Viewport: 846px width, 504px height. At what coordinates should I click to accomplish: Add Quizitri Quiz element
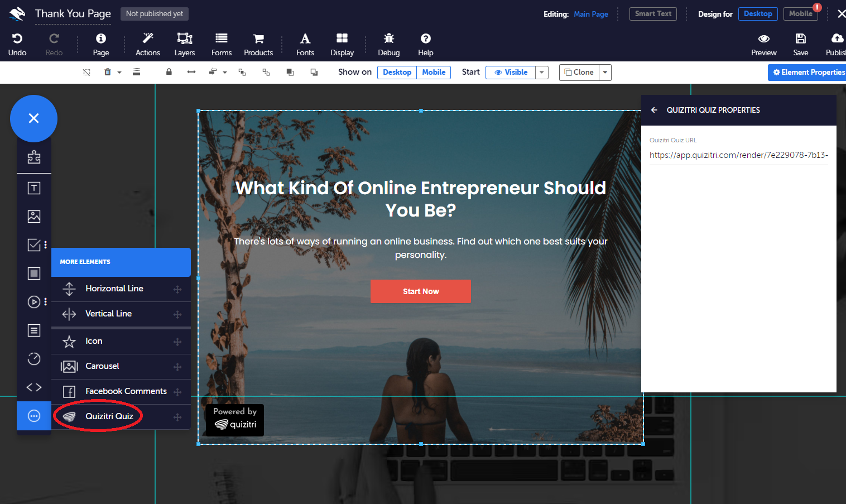pos(121,416)
